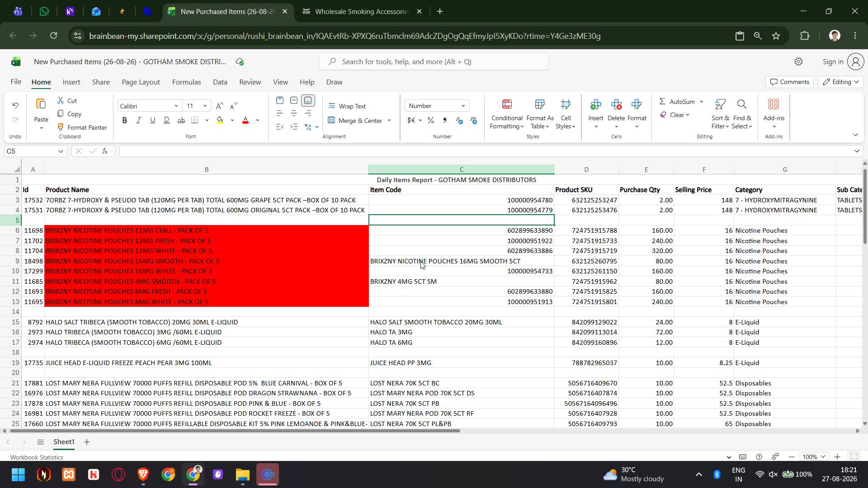
Task: Apply the red font color swatch
Action: click(245, 120)
